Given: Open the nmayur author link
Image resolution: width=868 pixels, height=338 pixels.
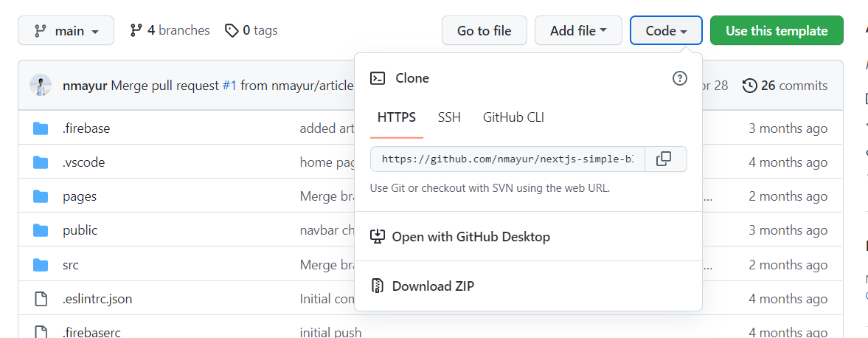Looking at the screenshot, I should 84,86.
